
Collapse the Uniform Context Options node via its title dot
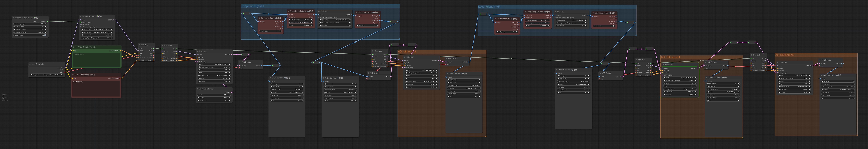(x=13, y=18)
